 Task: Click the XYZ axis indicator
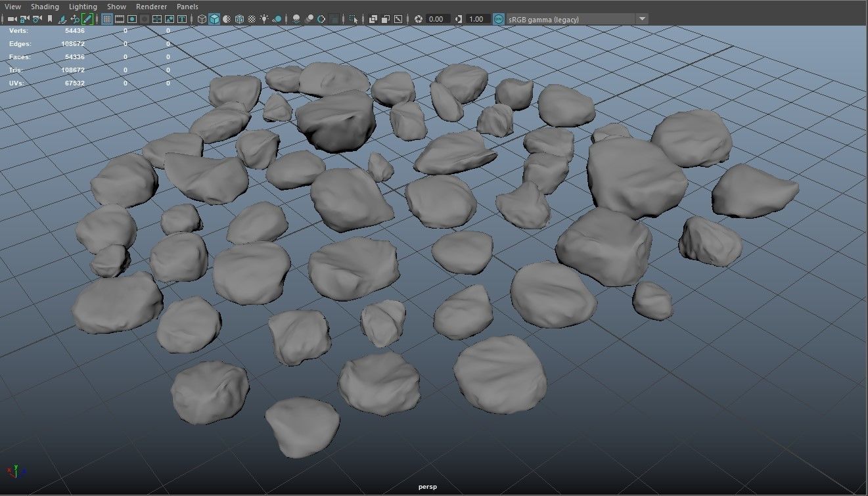pyautogui.click(x=16, y=471)
